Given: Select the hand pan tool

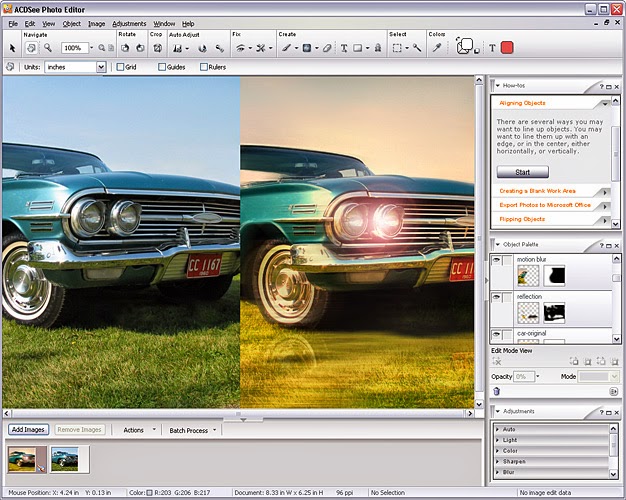Looking at the screenshot, I should tap(31, 47).
